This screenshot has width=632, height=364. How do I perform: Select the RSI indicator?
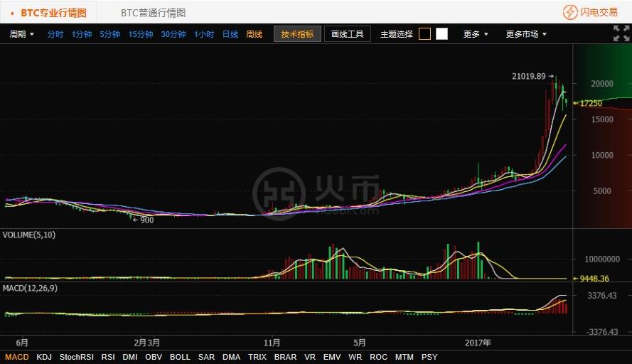[x=108, y=357]
